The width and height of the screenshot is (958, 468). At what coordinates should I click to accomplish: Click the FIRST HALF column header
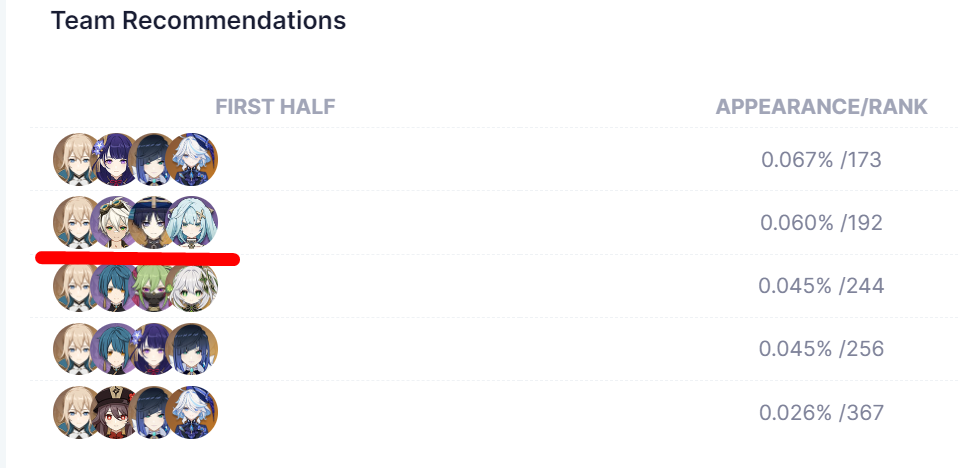pos(275,108)
